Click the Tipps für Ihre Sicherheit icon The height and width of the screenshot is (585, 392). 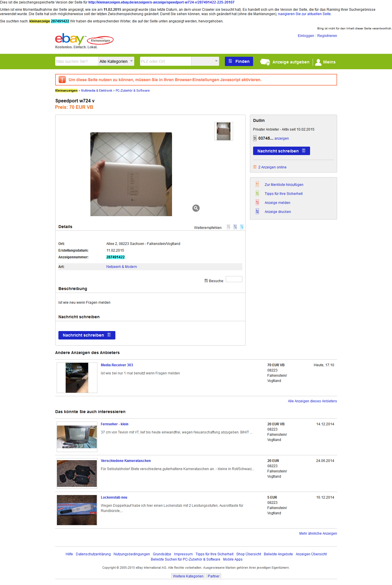click(x=257, y=193)
